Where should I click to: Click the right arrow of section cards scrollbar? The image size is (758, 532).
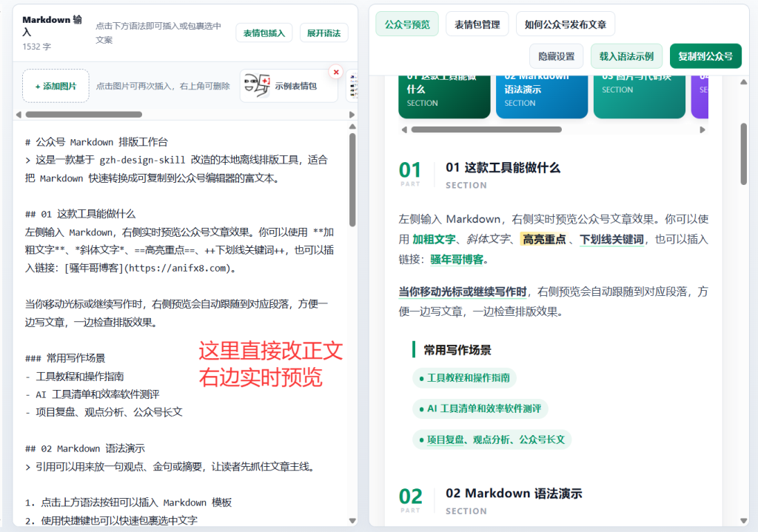coord(702,129)
